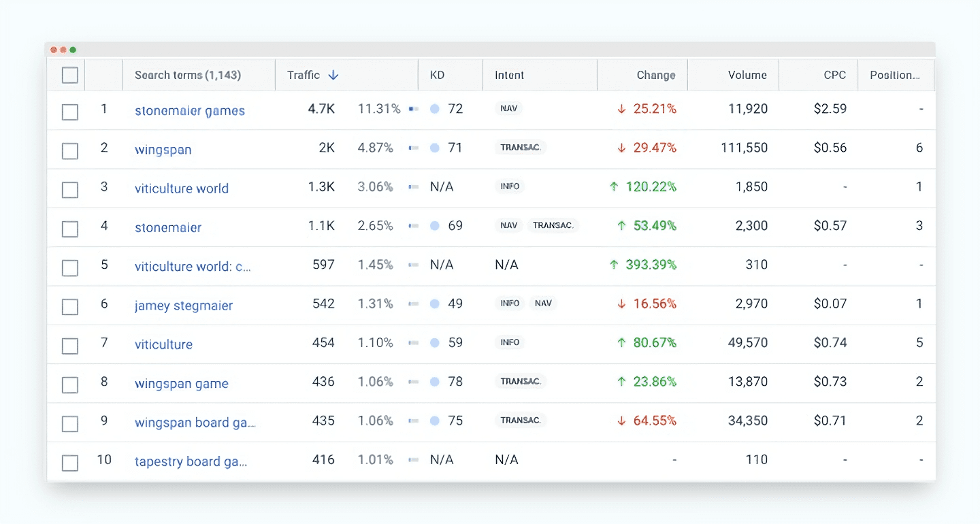Select the row 9 wingspan board ga... checkbox
The image size is (980, 524).
[x=70, y=424]
